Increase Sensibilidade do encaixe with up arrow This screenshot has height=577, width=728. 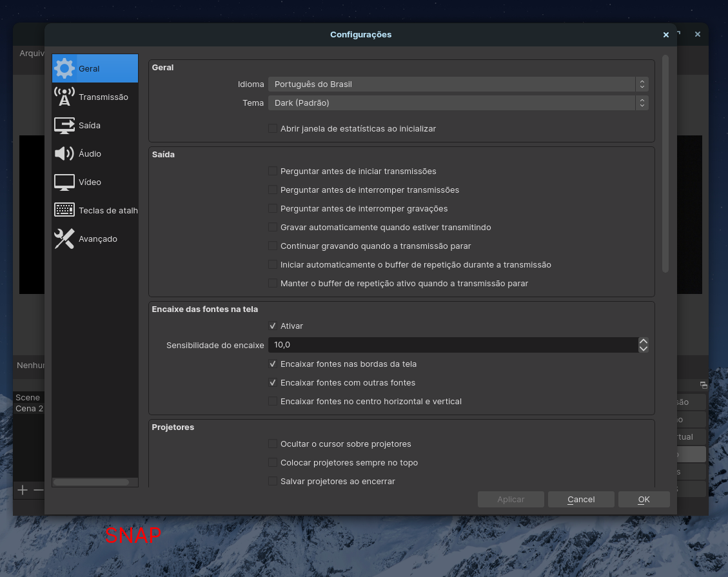(644, 341)
